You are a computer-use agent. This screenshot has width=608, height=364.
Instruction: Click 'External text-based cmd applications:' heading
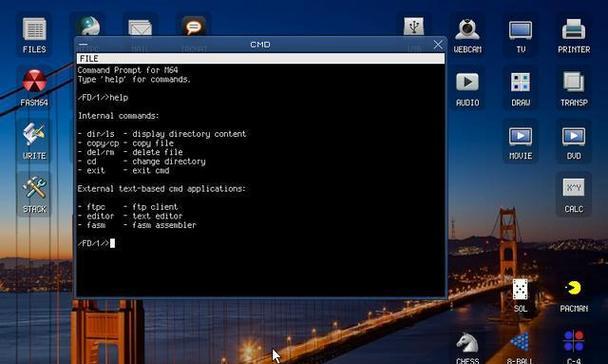point(162,189)
